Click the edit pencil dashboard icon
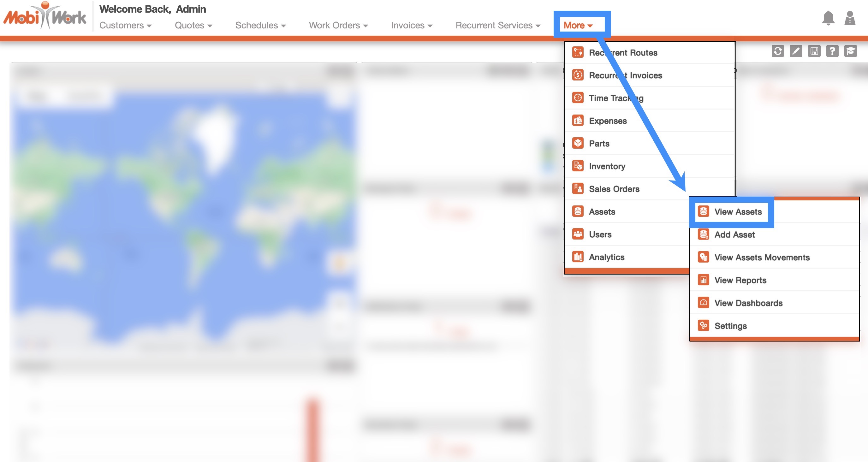 click(x=795, y=51)
